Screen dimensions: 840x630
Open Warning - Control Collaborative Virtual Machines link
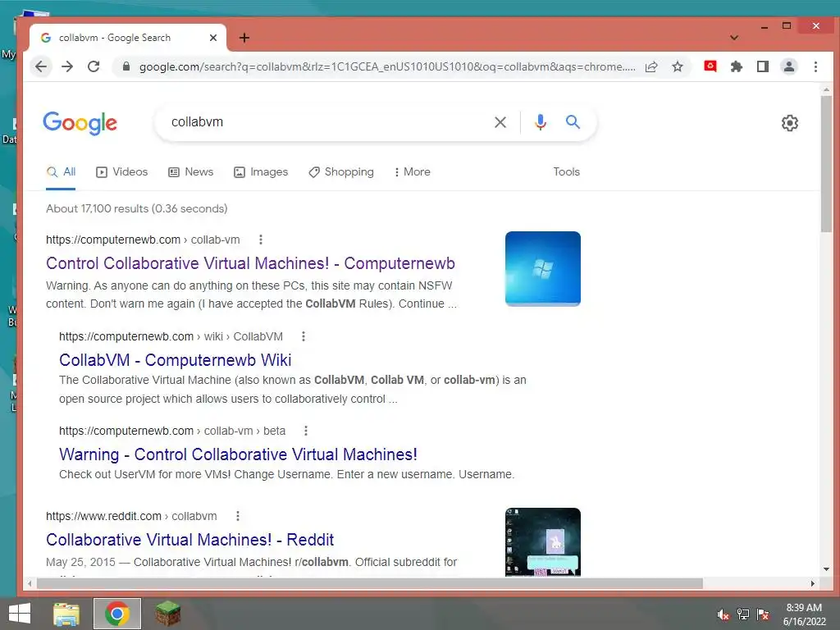tap(238, 454)
